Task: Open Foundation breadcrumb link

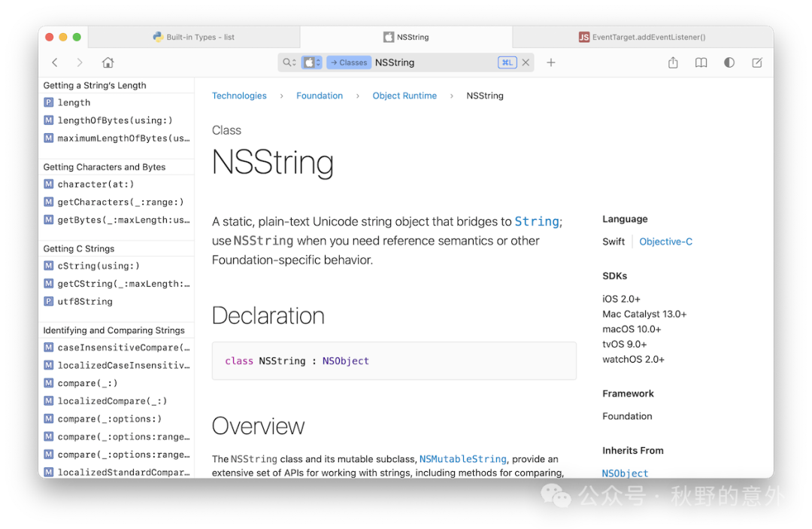Action: pyautogui.click(x=320, y=96)
